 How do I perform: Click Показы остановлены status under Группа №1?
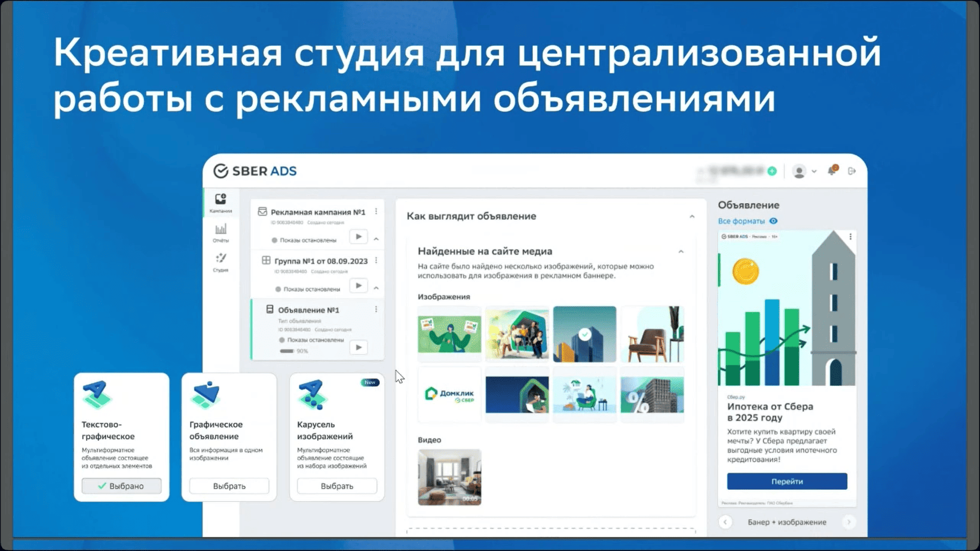pos(308,289)
